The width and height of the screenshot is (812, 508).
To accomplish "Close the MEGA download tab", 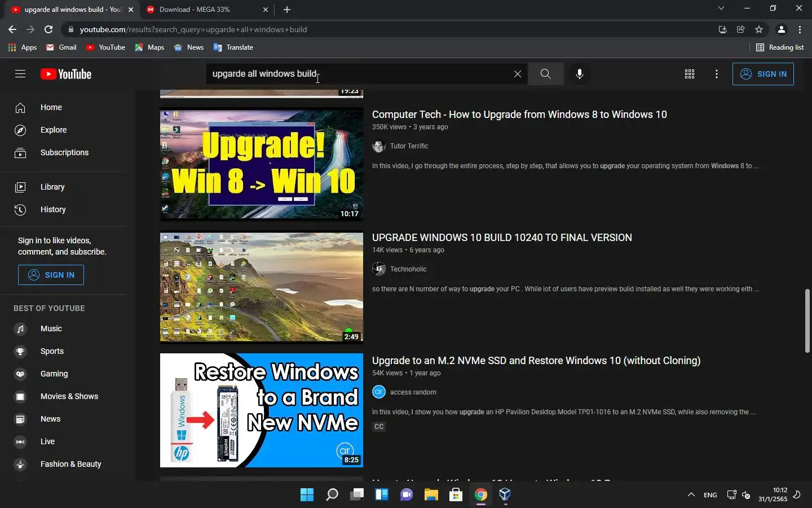I will pyautogui.click(x=266, y=10).
